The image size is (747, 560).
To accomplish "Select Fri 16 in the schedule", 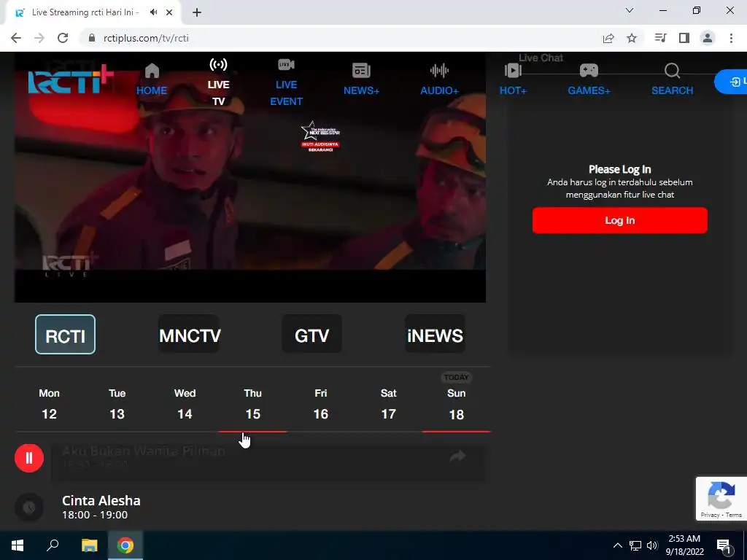I will pos(321,404).
